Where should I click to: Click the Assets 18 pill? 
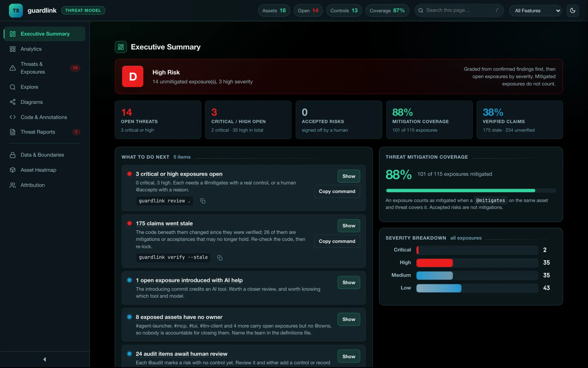click(274, 10)
